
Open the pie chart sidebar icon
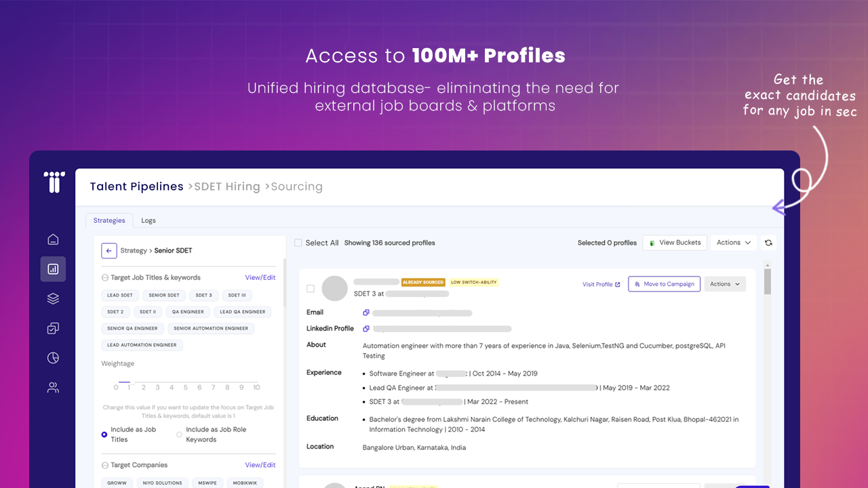coord(53,358)
